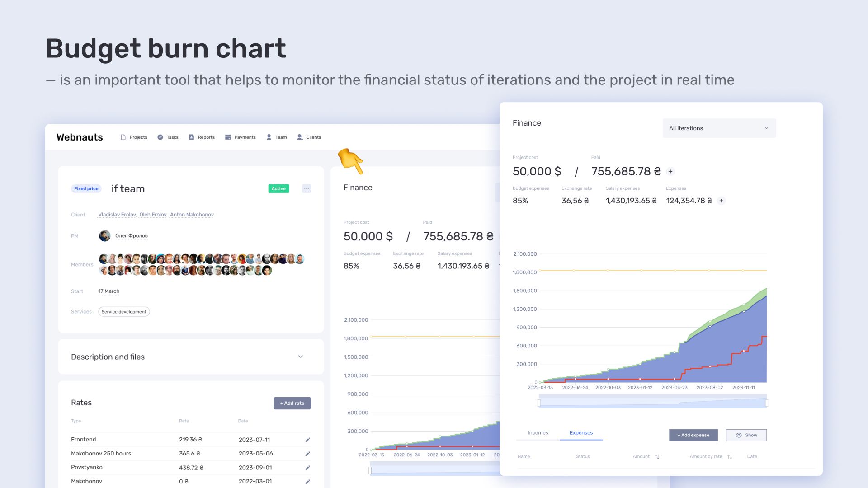This screenshot has width=868, height=488.
Task: Toggle the Show eye button
Action: [x=746, y=435]
